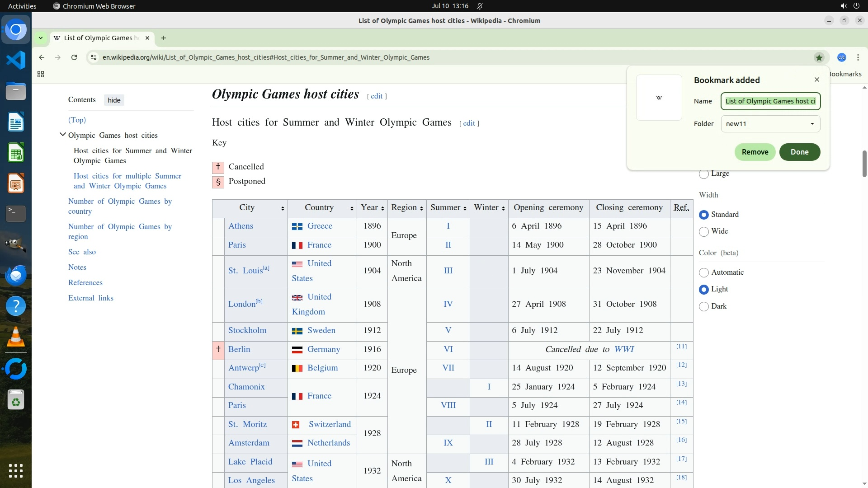Viewport: 868px width, 488px height.
Task: Remove the bookmark with Remove button
Action: pyautogui.click(x=755, y=152)
